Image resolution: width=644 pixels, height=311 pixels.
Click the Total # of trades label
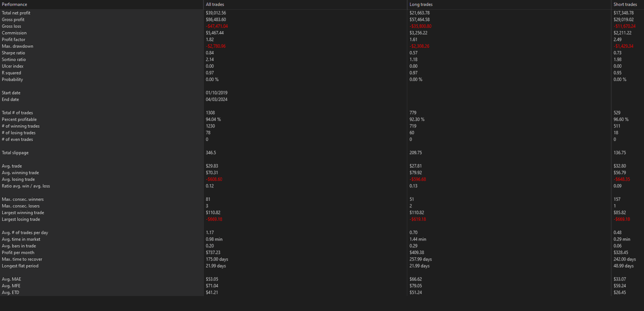(x=18, y=113)
